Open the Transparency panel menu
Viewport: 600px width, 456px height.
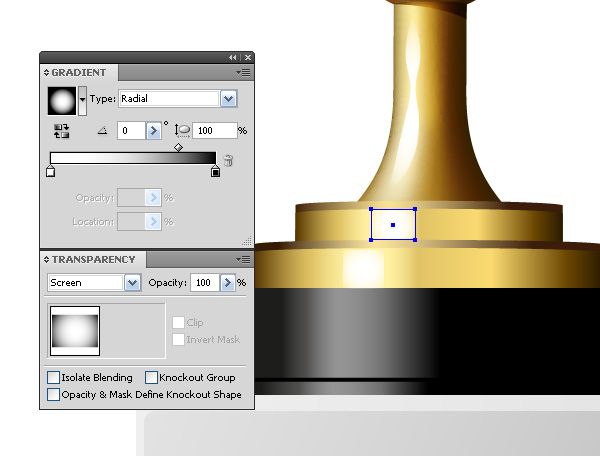coord(243,259)
